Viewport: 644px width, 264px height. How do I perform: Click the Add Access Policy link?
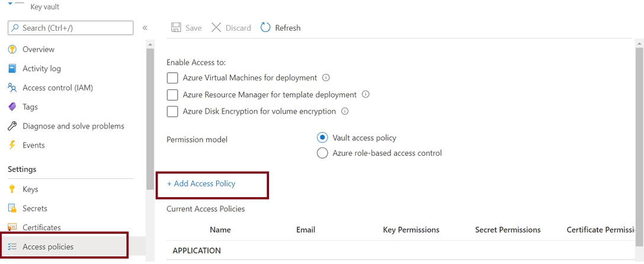[201, 183]
